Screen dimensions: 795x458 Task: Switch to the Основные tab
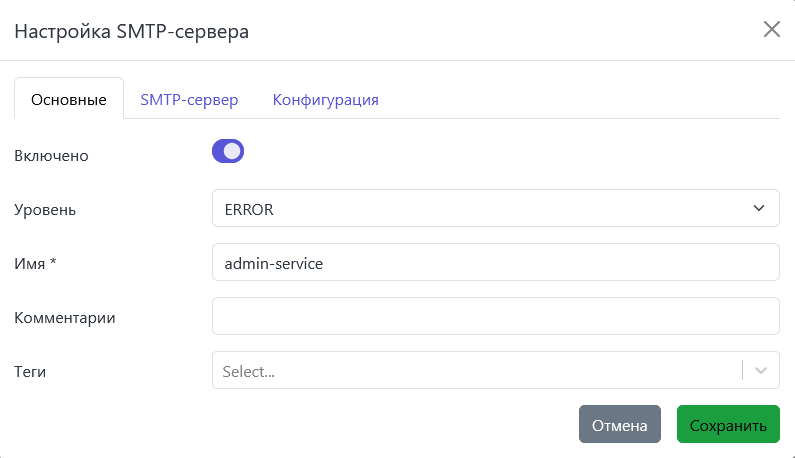click(69, 100)
